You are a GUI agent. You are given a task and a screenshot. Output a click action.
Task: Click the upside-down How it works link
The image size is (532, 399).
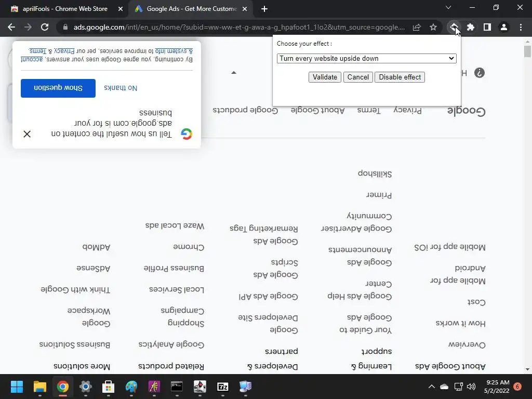461,323
